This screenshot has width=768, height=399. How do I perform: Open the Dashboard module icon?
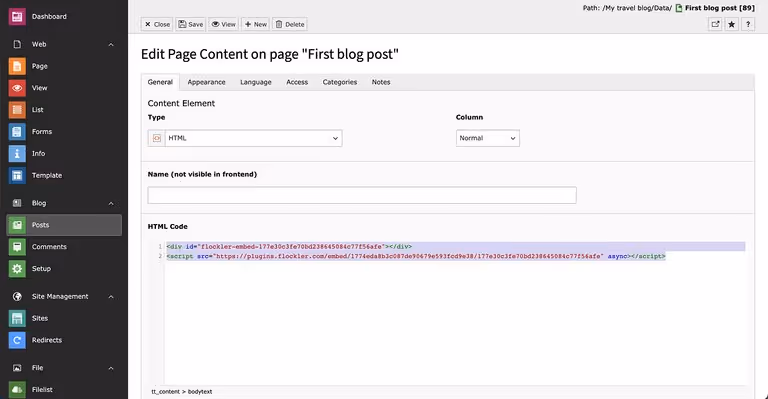(x=17, y=17)
